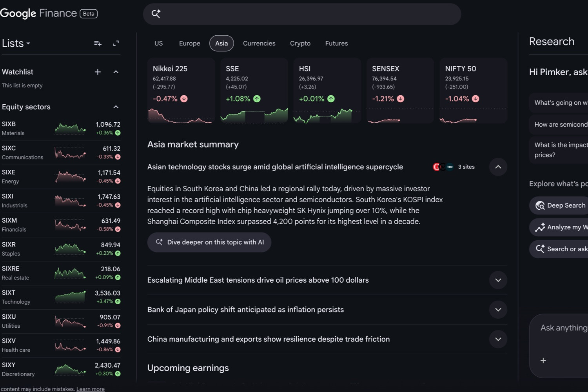Click the SENSEX red down arrow icon

[400, 99]
